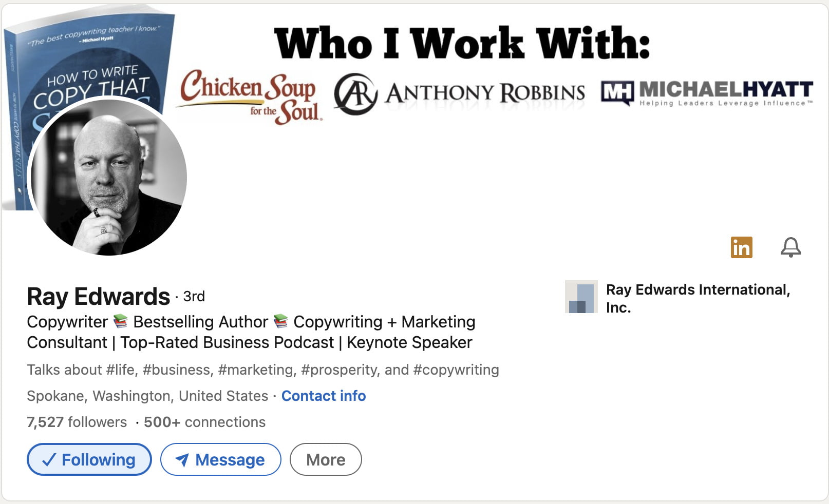The height and width of the screenshot is (504, 829).
Task: Click the Anthony Robbins logo in banner
Action: [x=459, y=93]
